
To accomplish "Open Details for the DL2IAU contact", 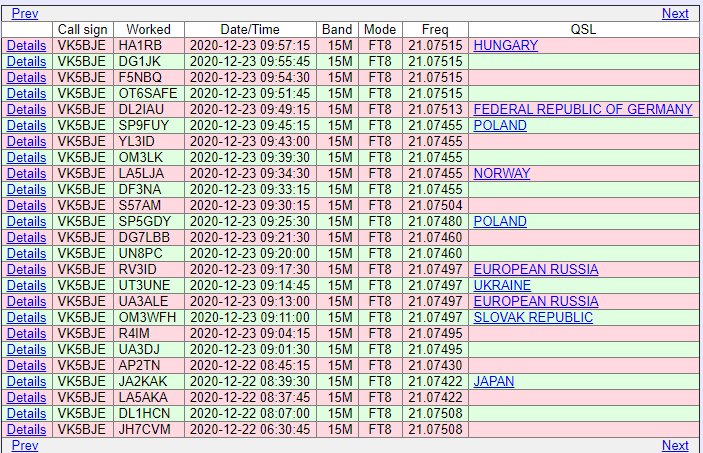I will tap(26, 109).
